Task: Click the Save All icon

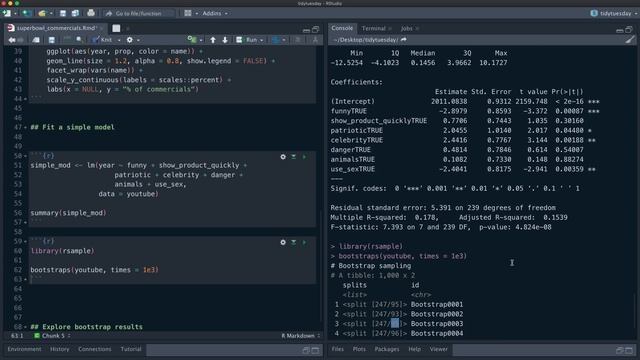Action: (x=75, y=13)
